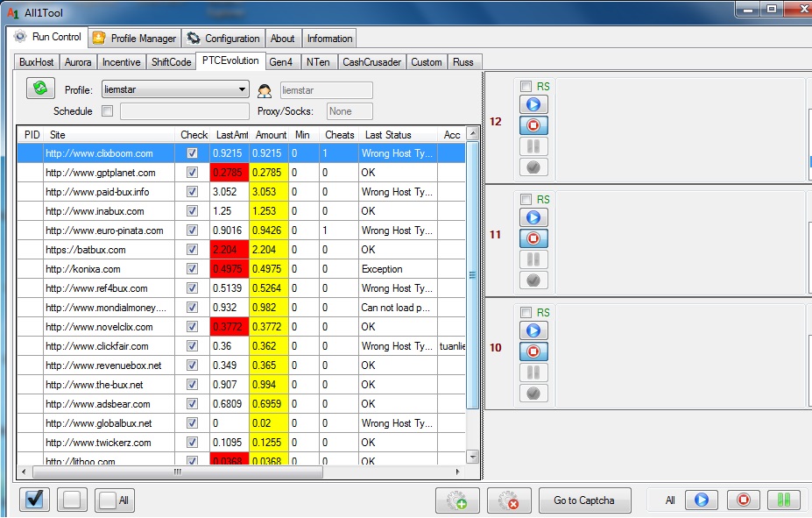The width and height of the screenshot is (812, 518).
Task: Click the green refresh profile icon
Action: tap(40, 88)
